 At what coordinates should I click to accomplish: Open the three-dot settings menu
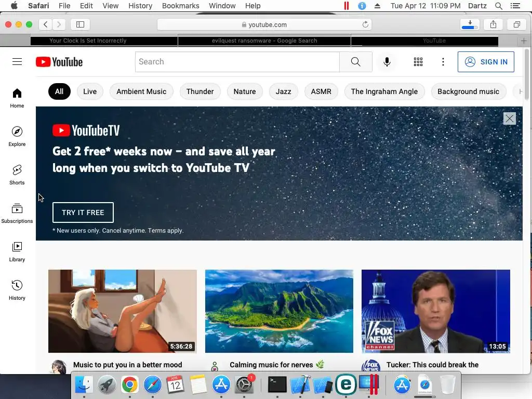coord(443,62)
